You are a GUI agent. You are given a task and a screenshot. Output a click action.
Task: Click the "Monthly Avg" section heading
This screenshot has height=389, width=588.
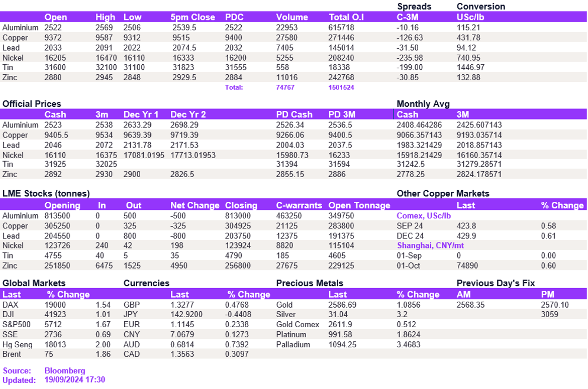coord(423,104)
